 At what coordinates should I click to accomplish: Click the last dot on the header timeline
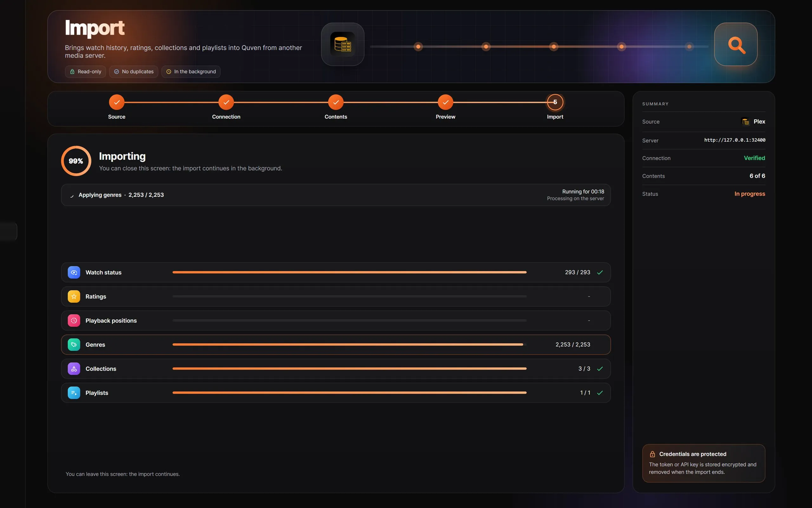coord(689,47)
